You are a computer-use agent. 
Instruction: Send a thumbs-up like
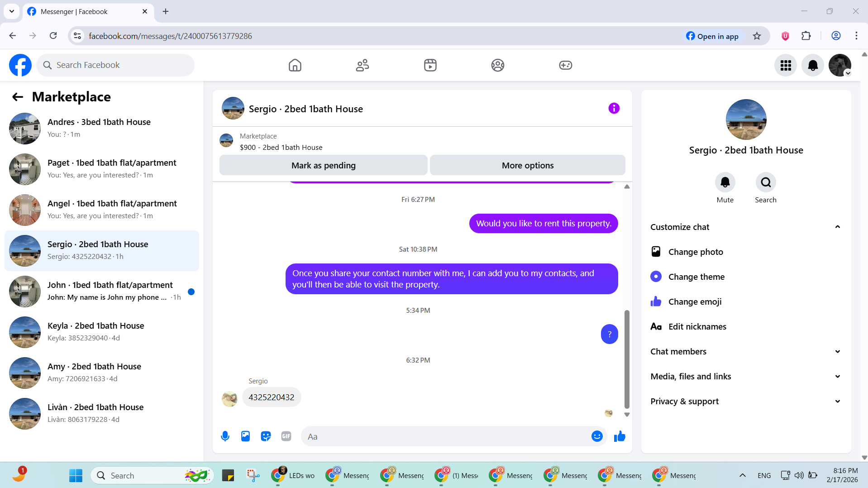coord(620,436)
